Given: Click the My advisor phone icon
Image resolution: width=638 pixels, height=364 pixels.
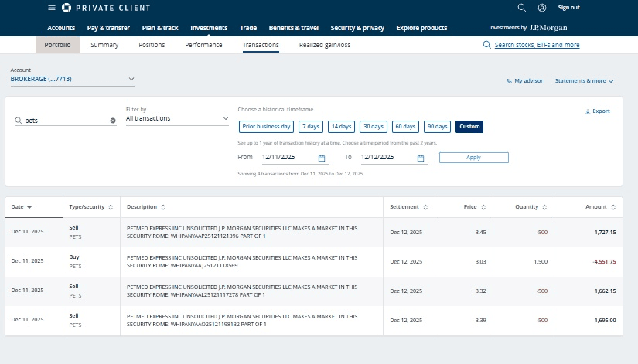Looking at the screenshot, I should 509,80.
